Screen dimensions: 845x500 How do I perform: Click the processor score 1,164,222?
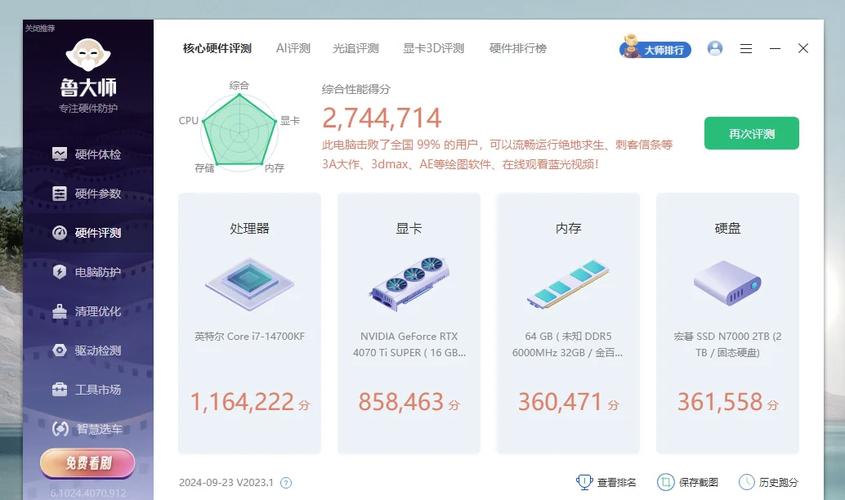pyautogui.click(x=243, y=402)
